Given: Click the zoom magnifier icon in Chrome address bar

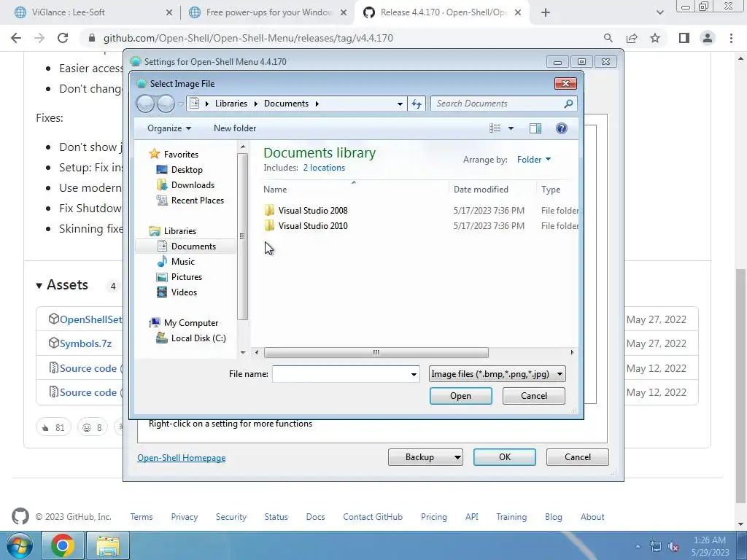Looking at the screenshot, I should click(608, 38).
